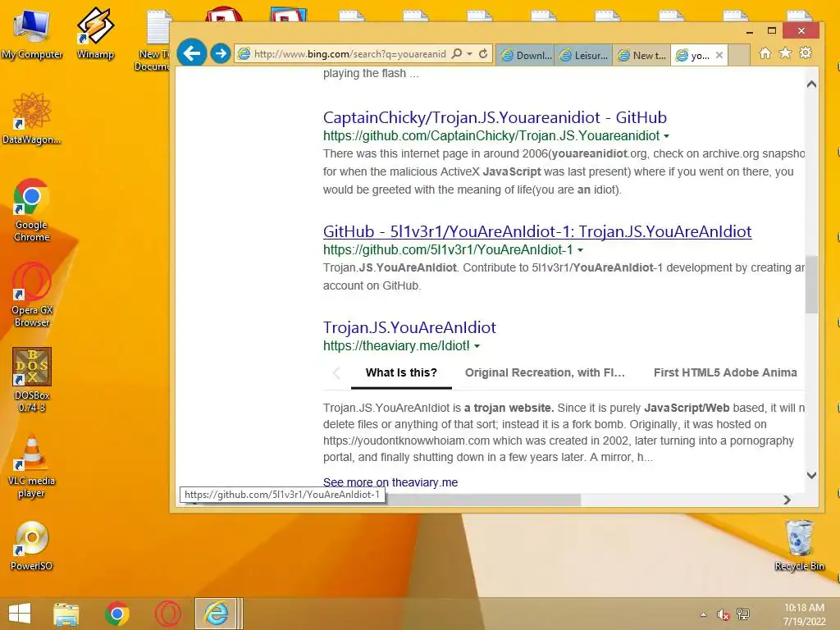Select "First HTML5 Adobe Anima" tab
Viewport: 840px width, 630px height.
[725, 373]
